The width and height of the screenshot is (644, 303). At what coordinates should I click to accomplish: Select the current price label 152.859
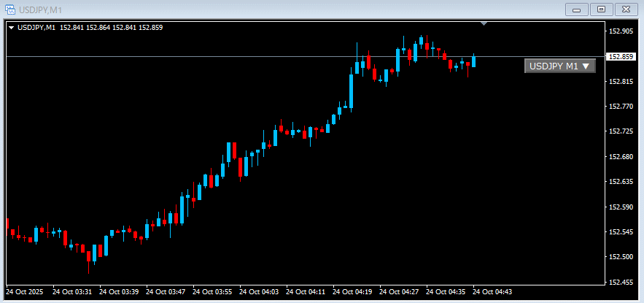tap(621, 56)
